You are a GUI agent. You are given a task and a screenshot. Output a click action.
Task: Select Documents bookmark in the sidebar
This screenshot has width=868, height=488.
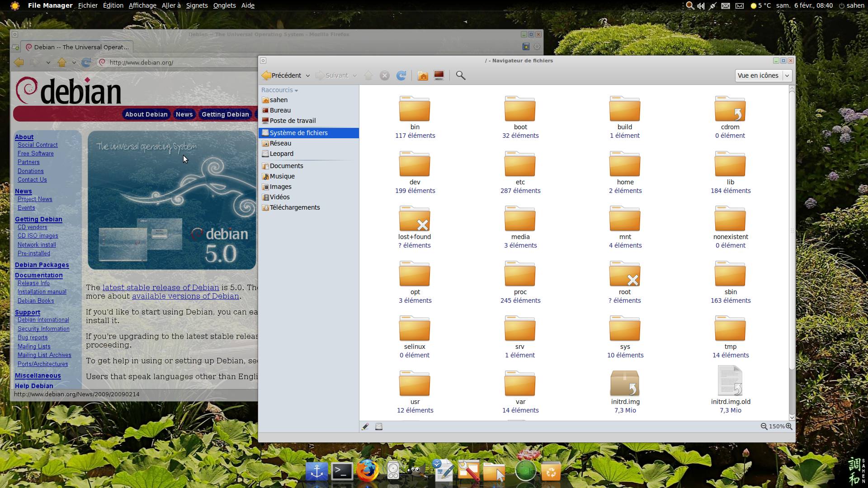(x=309, y=166)
